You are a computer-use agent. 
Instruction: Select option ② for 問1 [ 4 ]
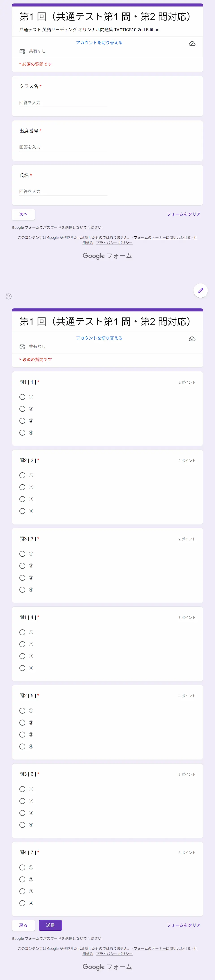[x=22, y=644]
